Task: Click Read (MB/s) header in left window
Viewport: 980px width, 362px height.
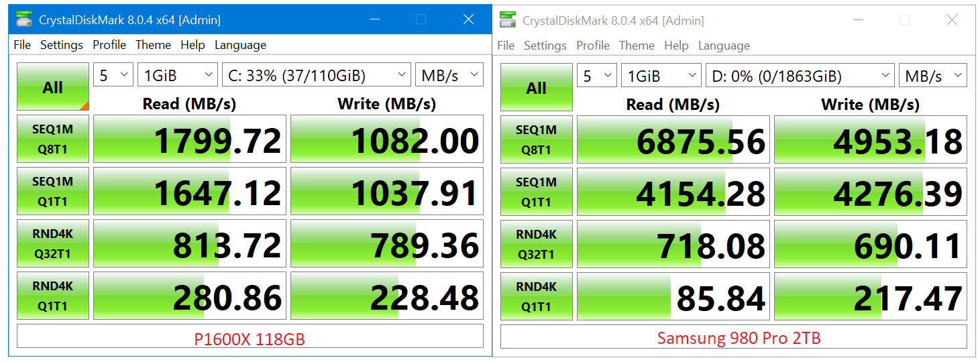Action: (x=190, y=103)
